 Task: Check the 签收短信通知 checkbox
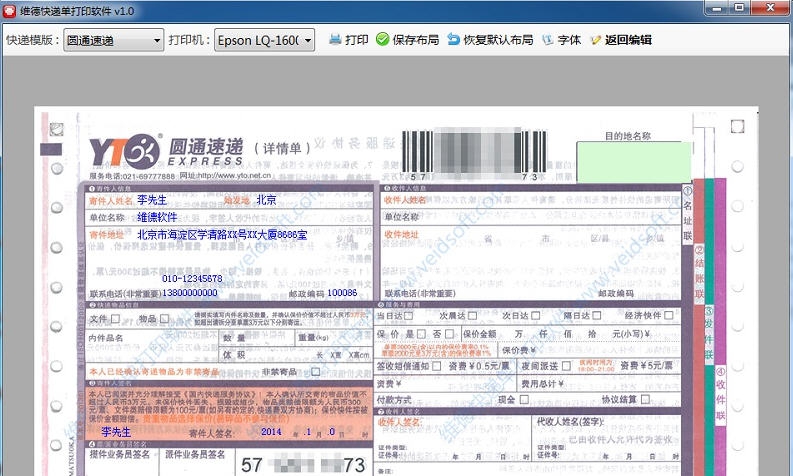click(x=436, y=366)
